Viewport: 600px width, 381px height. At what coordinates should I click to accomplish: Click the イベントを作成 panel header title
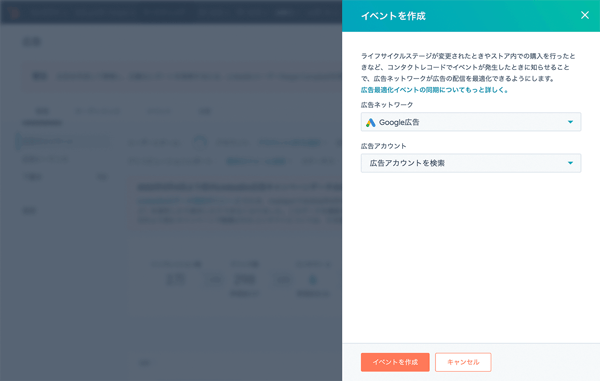tap(393, 16)
